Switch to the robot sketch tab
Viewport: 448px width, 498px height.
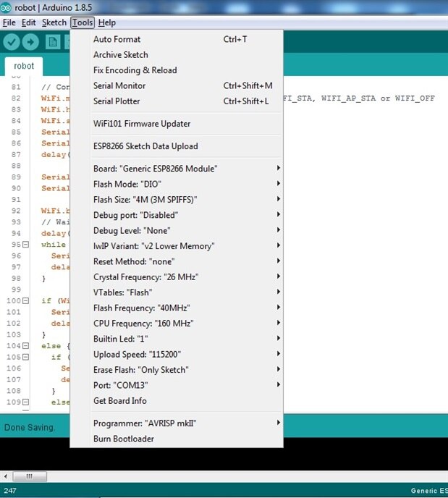click(24, 66)
